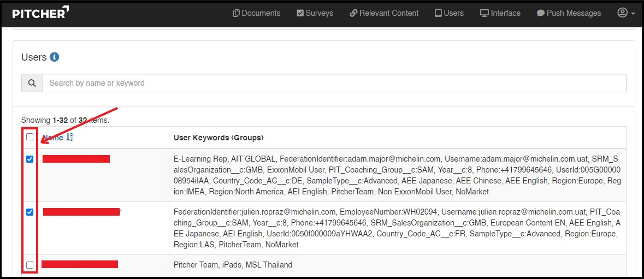Select the 'Pitcher Team, iPads, MSL Thailand' cell
The width and height of the screenshot is (644, 279).
233,265
